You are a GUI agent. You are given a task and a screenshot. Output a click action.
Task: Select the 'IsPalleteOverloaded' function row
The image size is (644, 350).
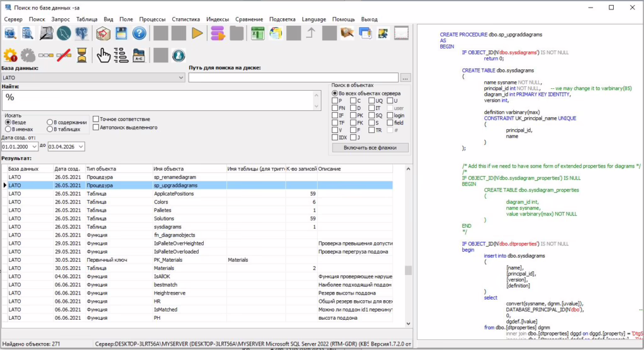[197, 251]
